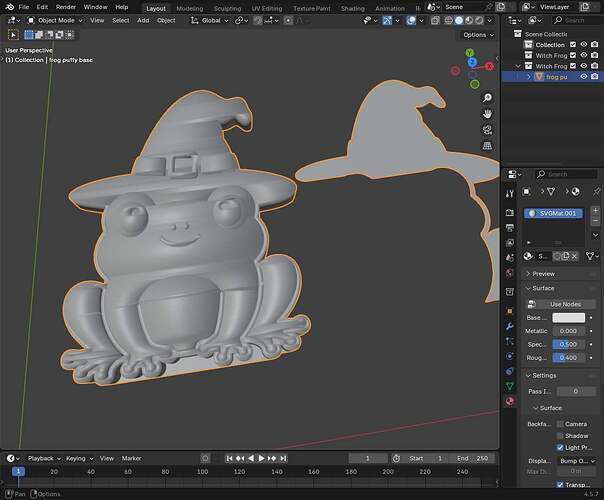The height and width of the screenshot is (500, 604).
Task: Toggle show gizmo button in header
Action: (x=387, y=20)
